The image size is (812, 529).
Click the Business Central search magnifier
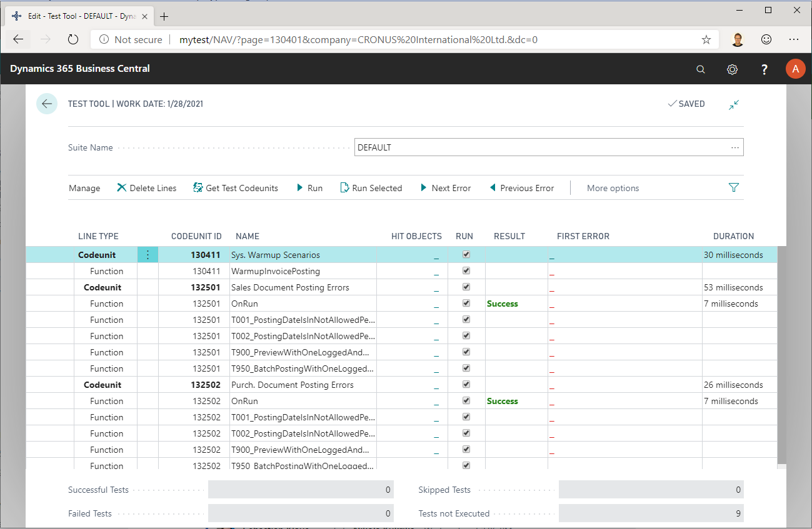701,69
